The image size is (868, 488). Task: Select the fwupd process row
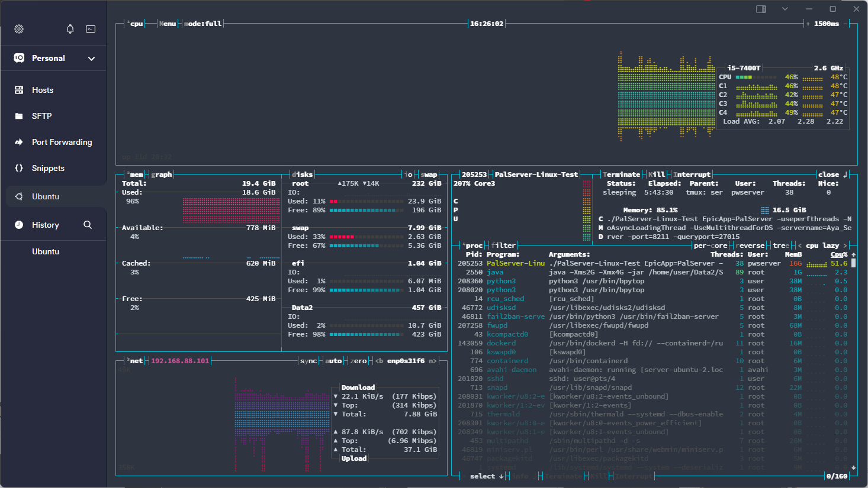click(652, 325)
